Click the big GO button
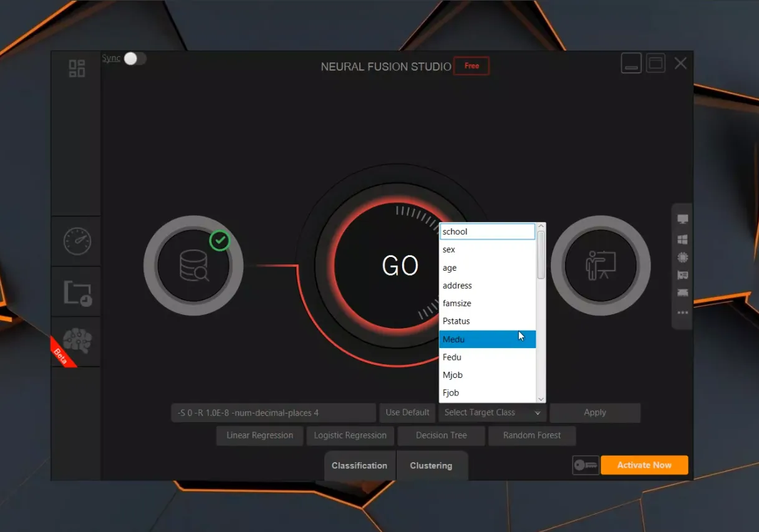This screenshot has width=759, height=532. 400,266
